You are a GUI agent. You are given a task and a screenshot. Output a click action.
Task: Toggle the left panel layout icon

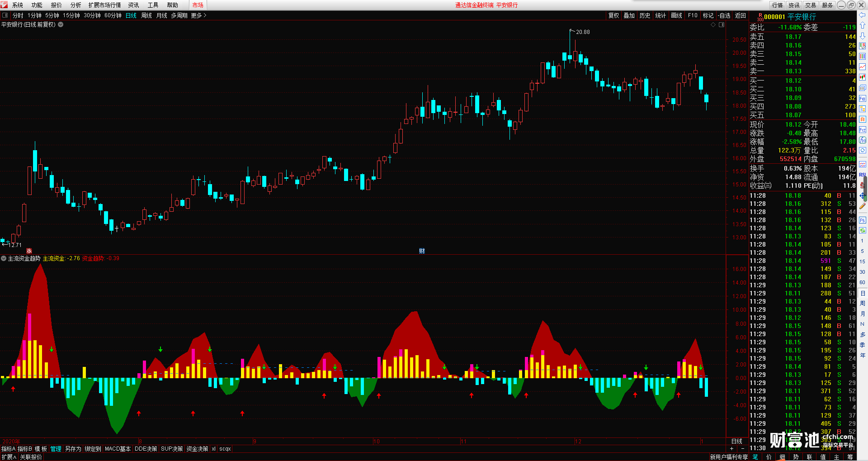tap(5, 15)
